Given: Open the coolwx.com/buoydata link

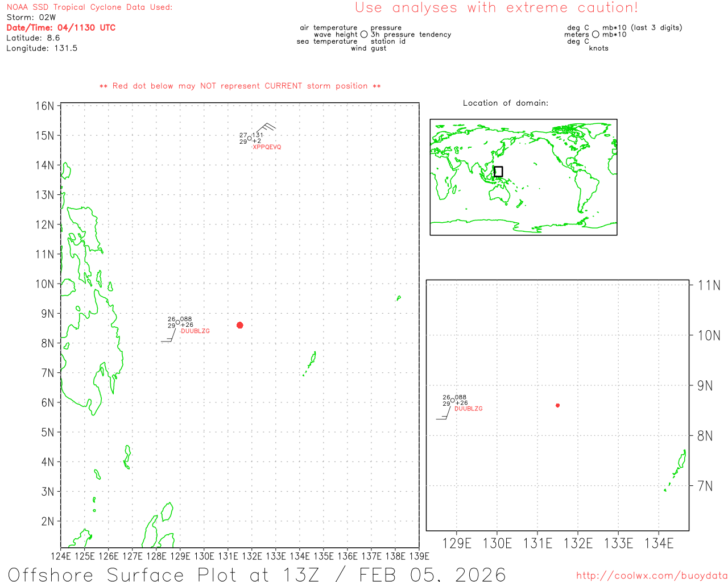Looking at the screenshot, I should [652, 576].
